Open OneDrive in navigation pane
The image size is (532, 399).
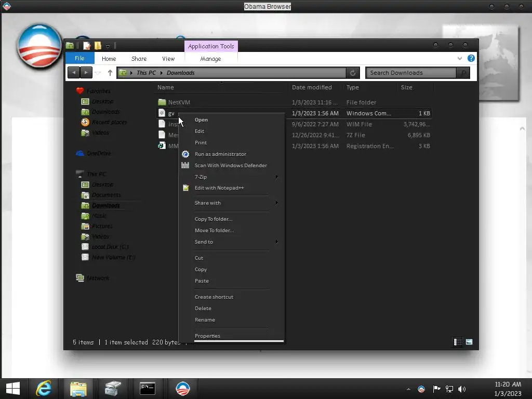click(x=98, y=153)
